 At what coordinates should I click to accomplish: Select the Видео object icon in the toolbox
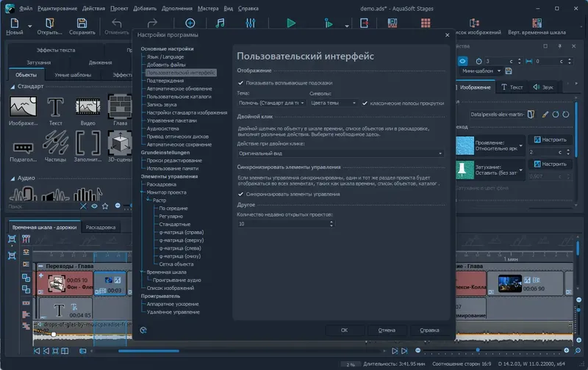pyautogui.click(x=87, y=107)
